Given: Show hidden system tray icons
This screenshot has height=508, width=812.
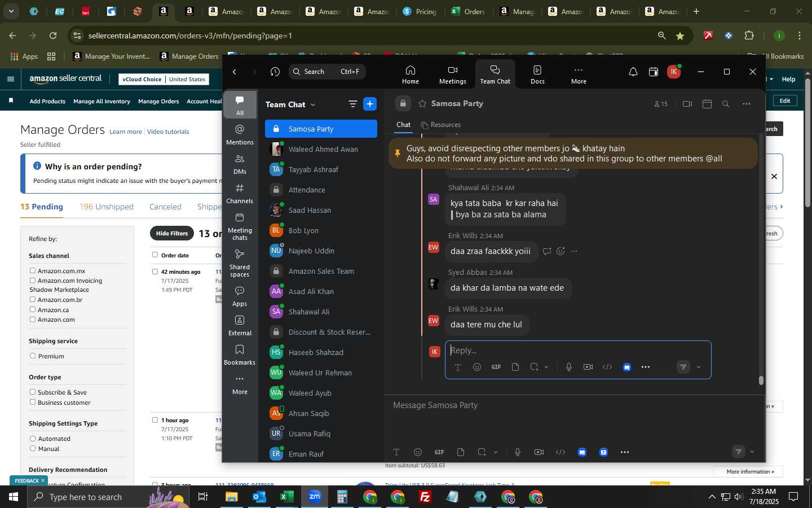Looking at the screenshot, I should 712,497.
